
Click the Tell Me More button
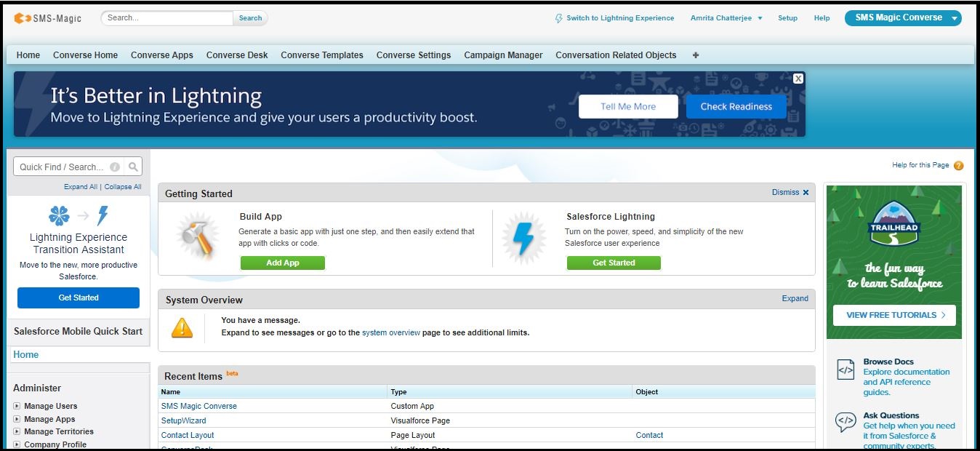(x=628, y=106)
